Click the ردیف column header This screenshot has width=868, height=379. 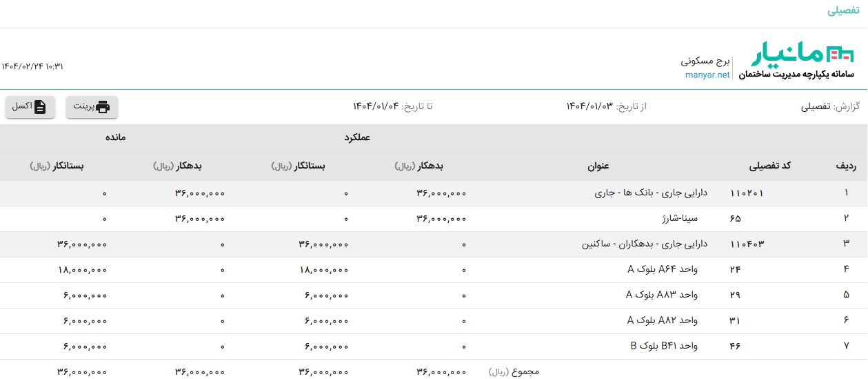(x=845, y=166)
